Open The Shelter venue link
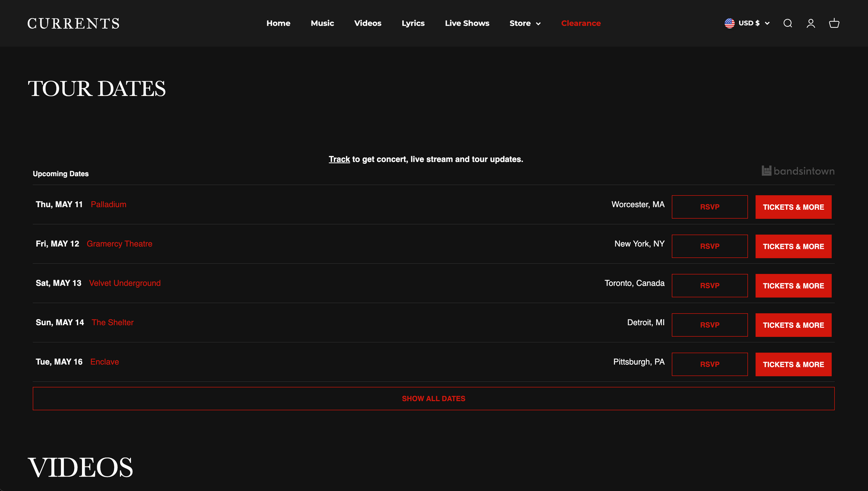 112,323
